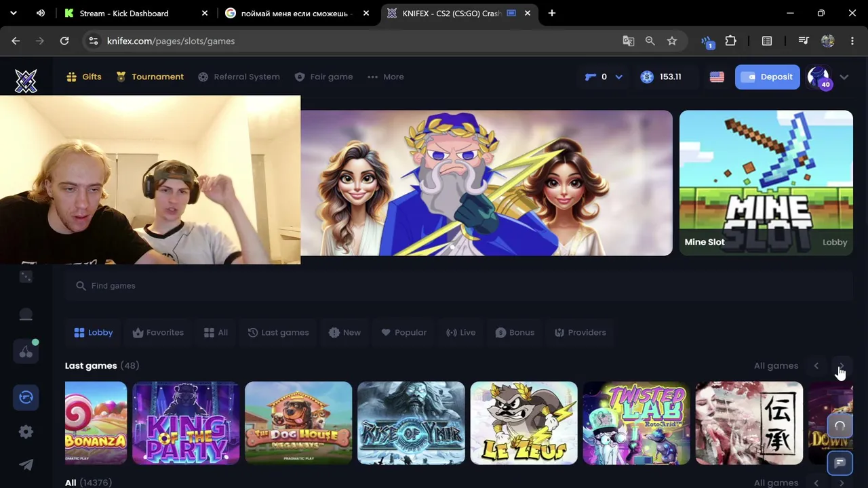The height and width of the screenshot is (488, 868).
Task: Open the chat bubble widget
Action: click(840, 463)
